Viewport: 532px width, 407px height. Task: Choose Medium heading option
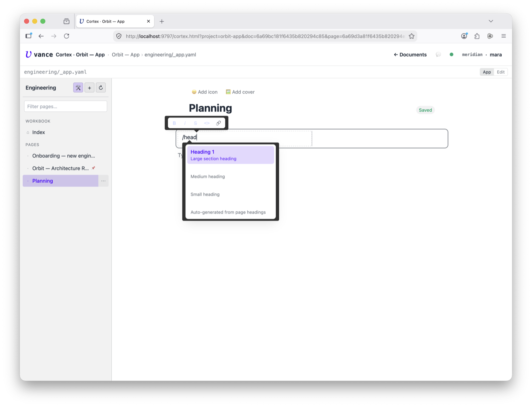click(230, 173)
